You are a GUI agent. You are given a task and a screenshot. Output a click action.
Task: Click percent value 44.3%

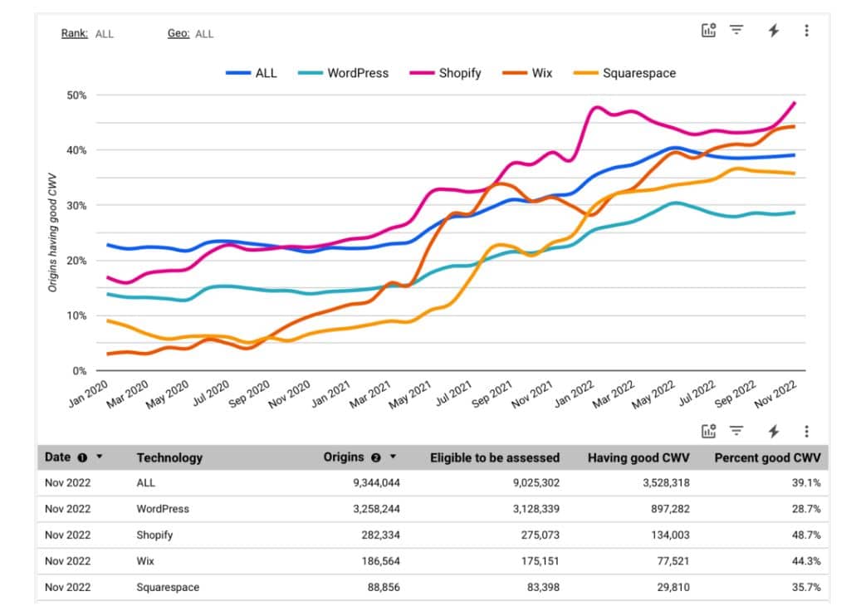pos(806,560)
